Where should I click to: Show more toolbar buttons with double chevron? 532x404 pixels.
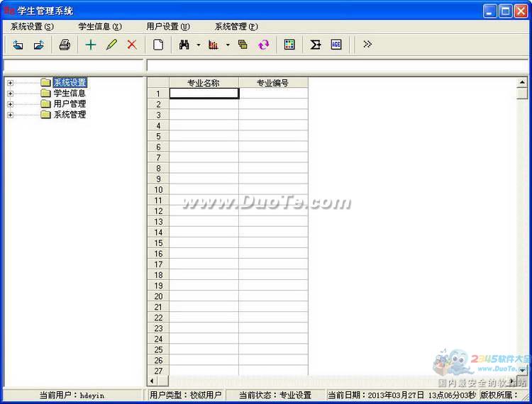[367, 45]
